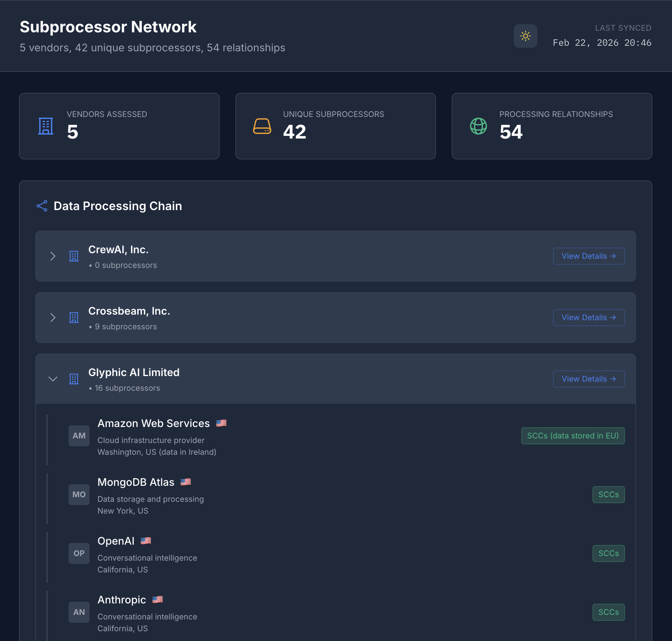Click the SCCs (data stored in EU) badge
The width and height of the screenshot is (672, 641).
pyautogui.click(x=573, y=436)
